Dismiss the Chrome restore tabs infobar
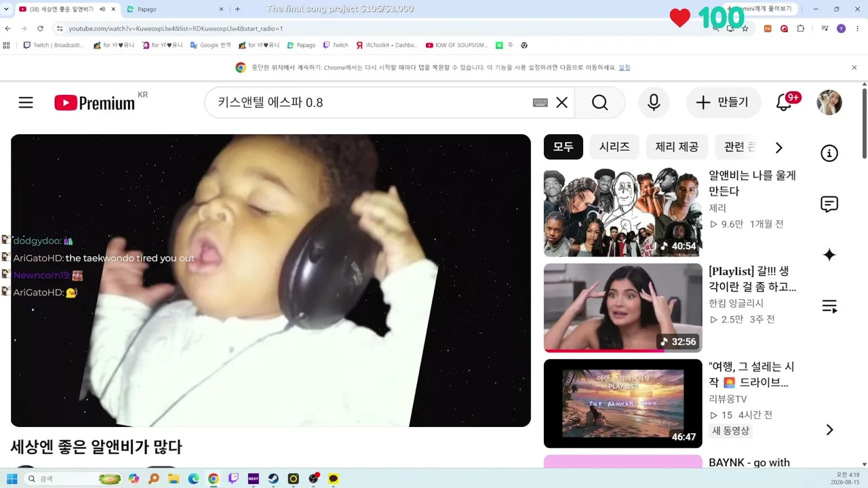 pos(854,68)
